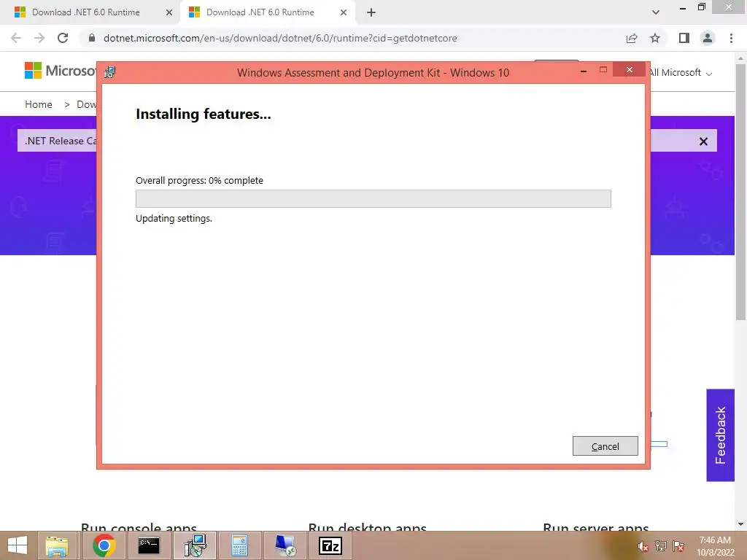This screenshot has height=560, width=747.
Task: Open a new Chrome tab
Action: pos(371,12)
